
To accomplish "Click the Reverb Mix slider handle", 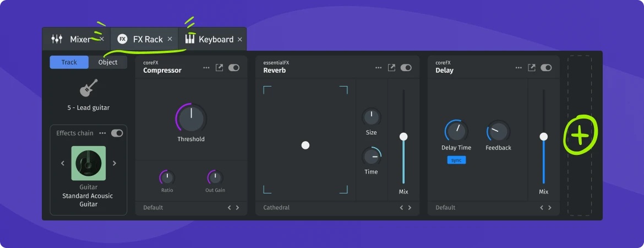I will pos(403,136).
